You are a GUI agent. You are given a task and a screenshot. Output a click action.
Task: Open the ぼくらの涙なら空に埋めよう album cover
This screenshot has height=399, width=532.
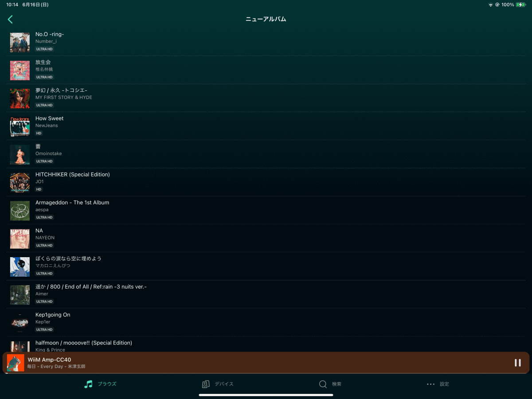tap(20, 267)
